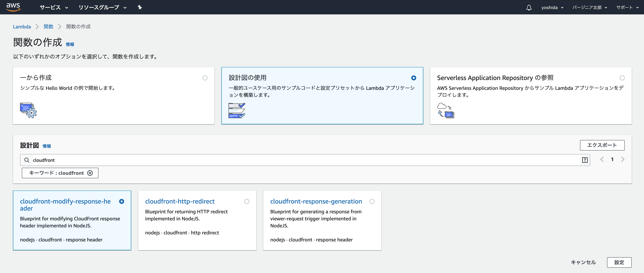
Task: Click 'Blueprint for generating a response' description
Action: [316, 219]
